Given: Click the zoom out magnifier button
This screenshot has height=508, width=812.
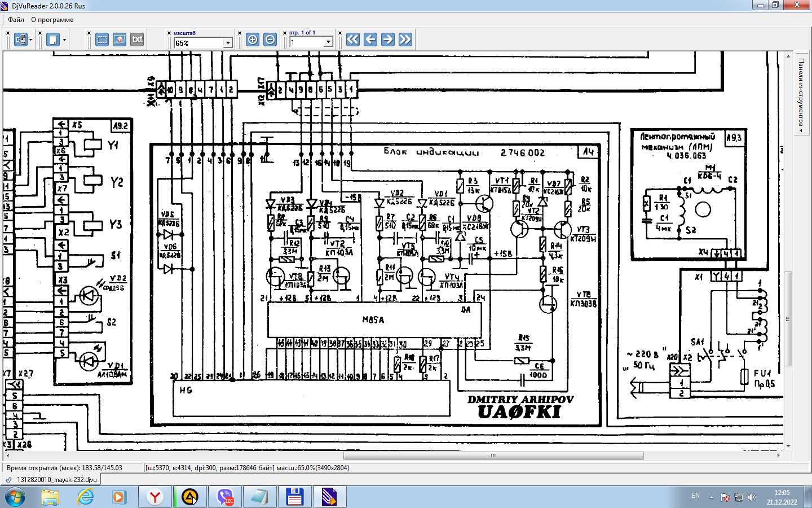Looking at the screenshot, I should [x=270, y=40].
